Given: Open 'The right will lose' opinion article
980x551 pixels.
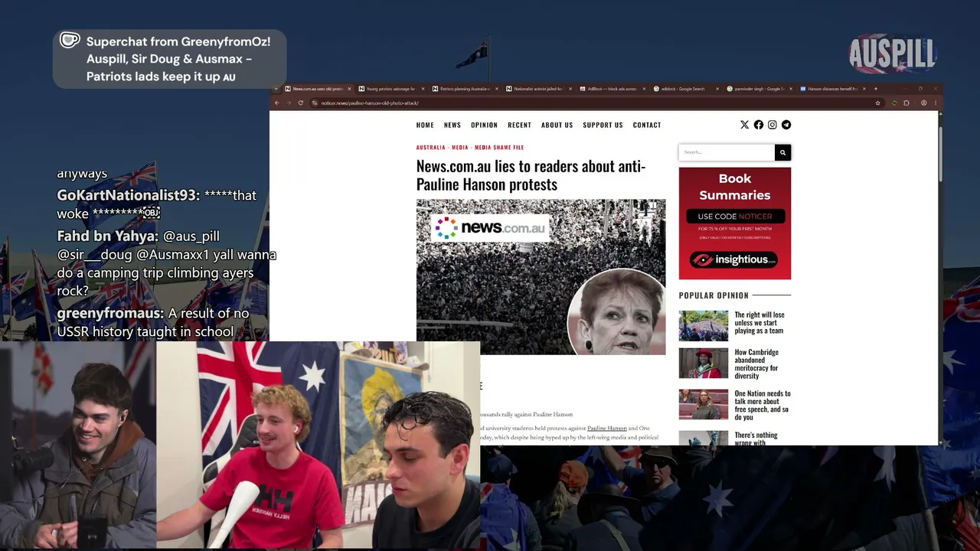Looking at the screenshot, I should tap(759, 323).
